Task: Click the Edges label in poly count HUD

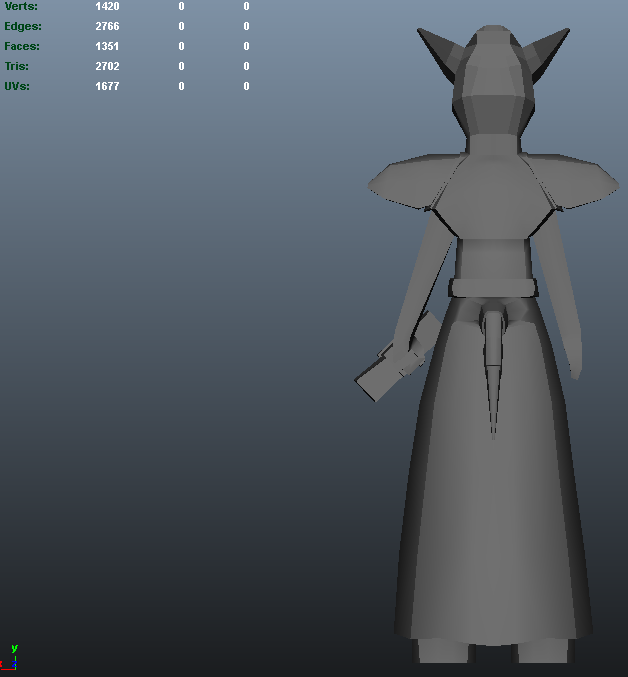Action: click(23, 26)
